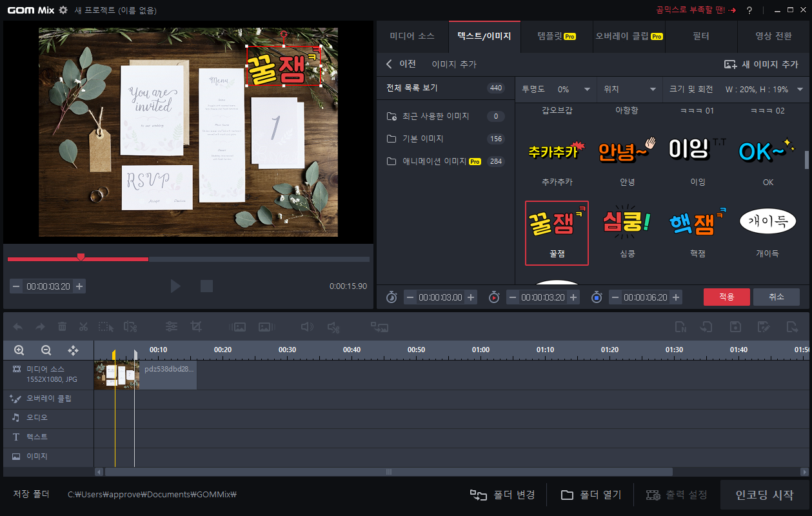This screenshot has height=516, width=812.
Task: Choose the 안녕 sticker
Action: 628,159
